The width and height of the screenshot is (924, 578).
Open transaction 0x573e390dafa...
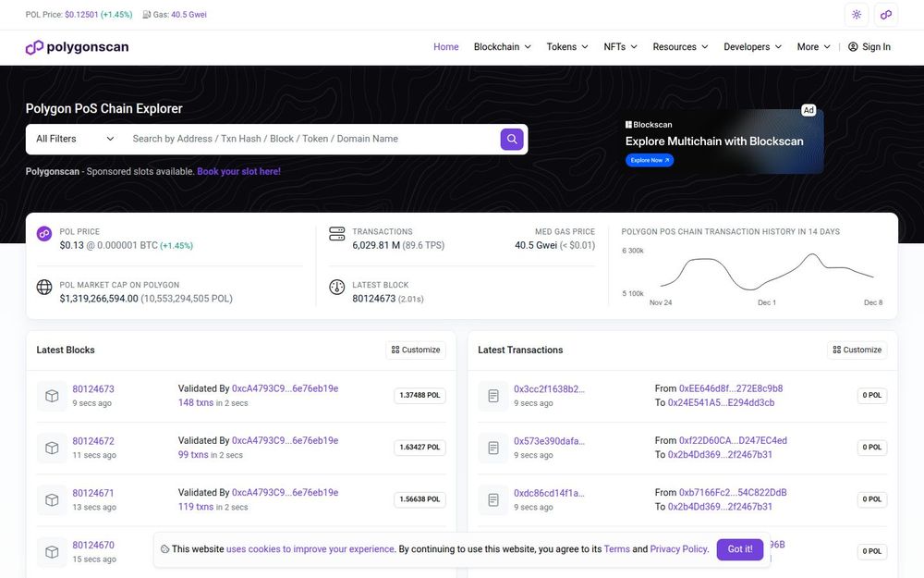pos(549,441)
